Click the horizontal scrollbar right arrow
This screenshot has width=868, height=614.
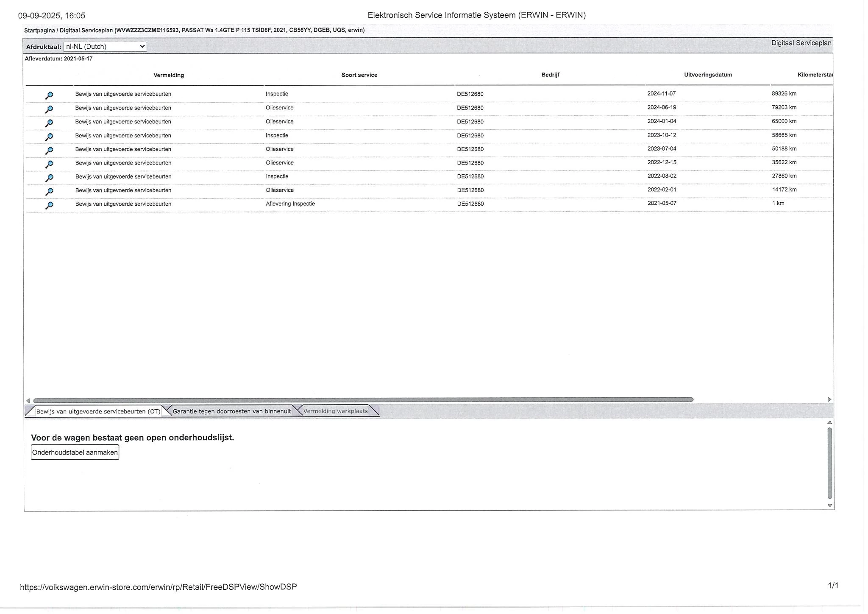pyautogui.click(x=829, y=399)
